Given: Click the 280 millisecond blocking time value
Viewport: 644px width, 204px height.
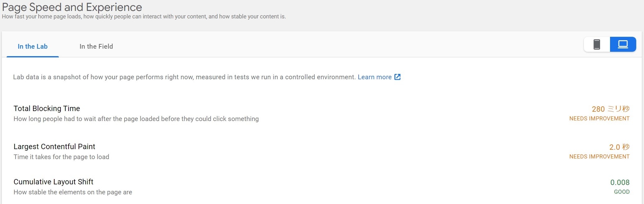Looking at the screenshot, I should 610,109.
